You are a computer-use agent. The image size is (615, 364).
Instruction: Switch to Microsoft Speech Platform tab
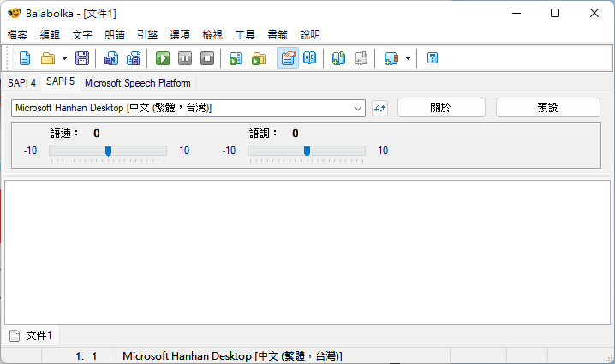click(x=138, y=83)
